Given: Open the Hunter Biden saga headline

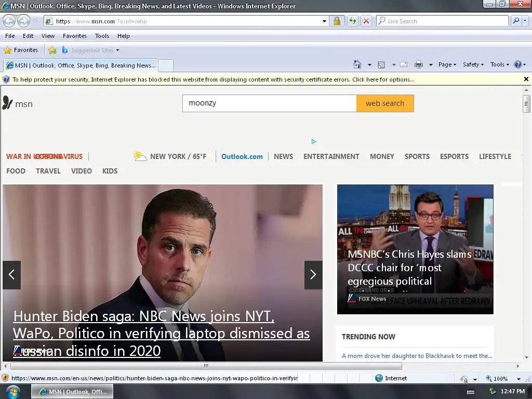Looking at the screenshot, I should click(161, 333).
